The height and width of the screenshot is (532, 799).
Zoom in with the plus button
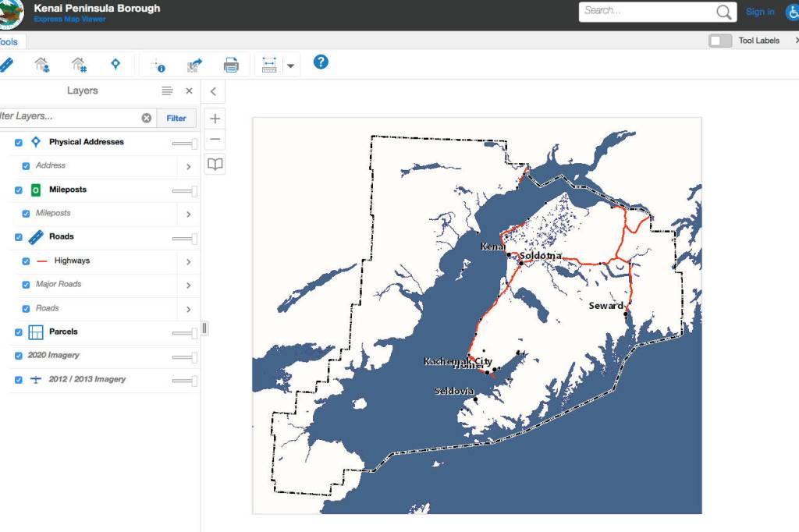point(215,119)
